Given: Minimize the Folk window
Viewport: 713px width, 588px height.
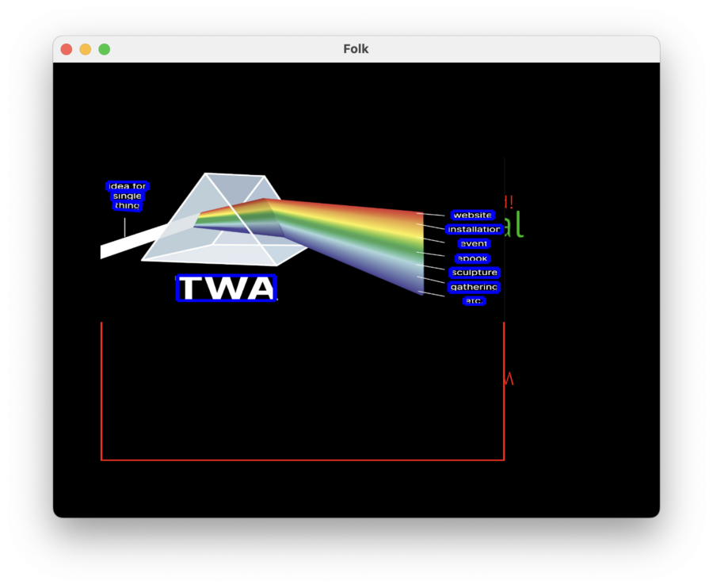Looking at the screenshot, I should pos(86,49).
